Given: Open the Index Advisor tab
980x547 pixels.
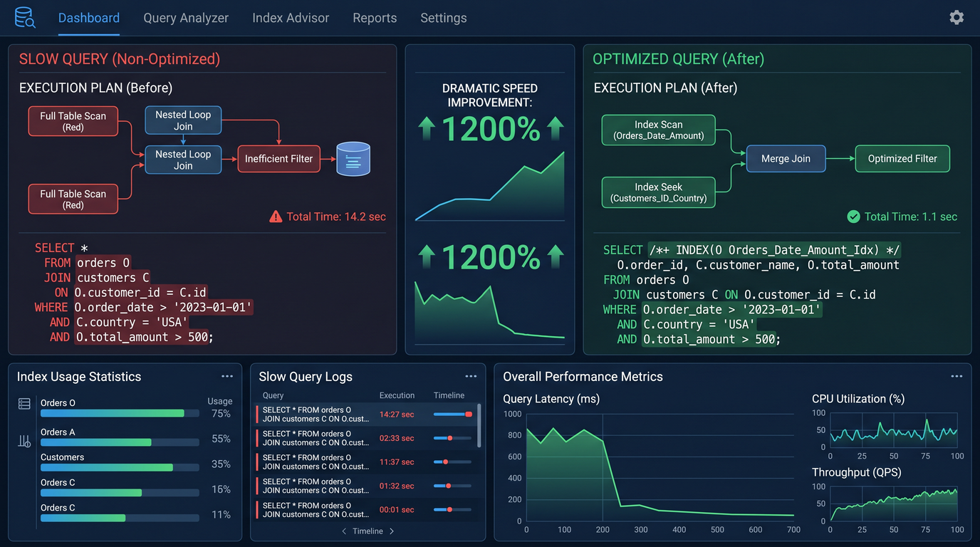Looking at the screenshot, I should coord(291,18).
